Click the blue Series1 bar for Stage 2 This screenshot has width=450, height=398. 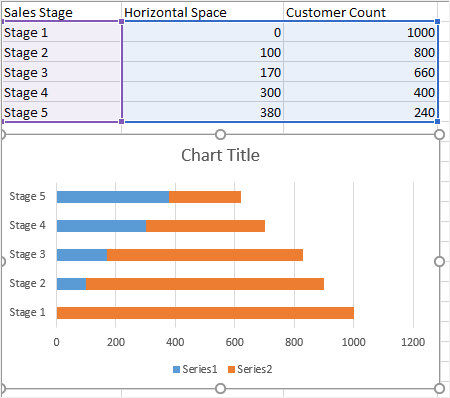point(71,284)
